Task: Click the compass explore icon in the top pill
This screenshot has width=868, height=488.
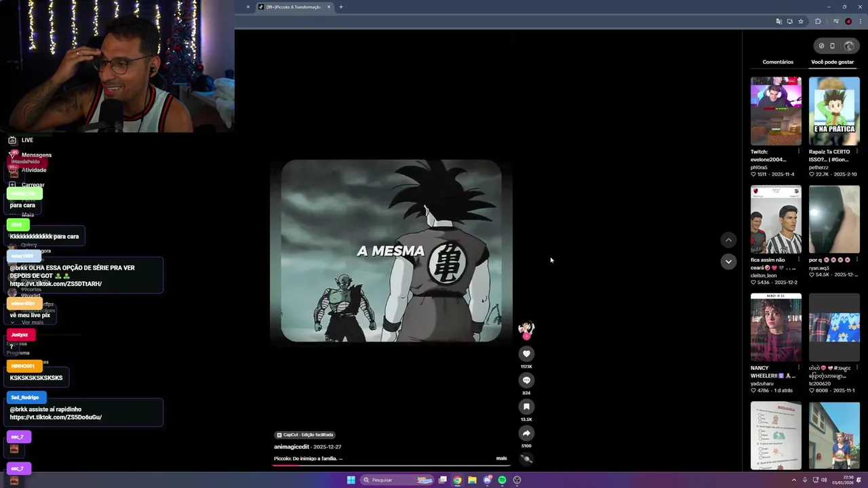Action: [821, 46]
